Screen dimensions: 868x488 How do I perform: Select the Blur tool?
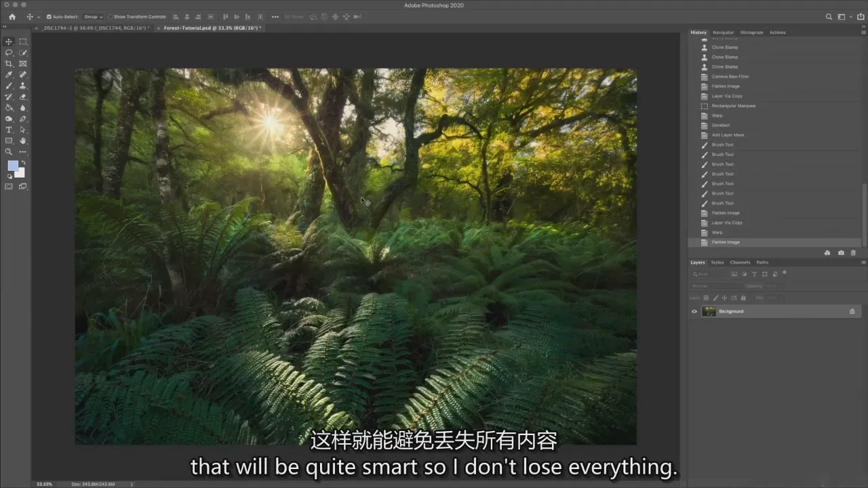(x=23, y=108)
